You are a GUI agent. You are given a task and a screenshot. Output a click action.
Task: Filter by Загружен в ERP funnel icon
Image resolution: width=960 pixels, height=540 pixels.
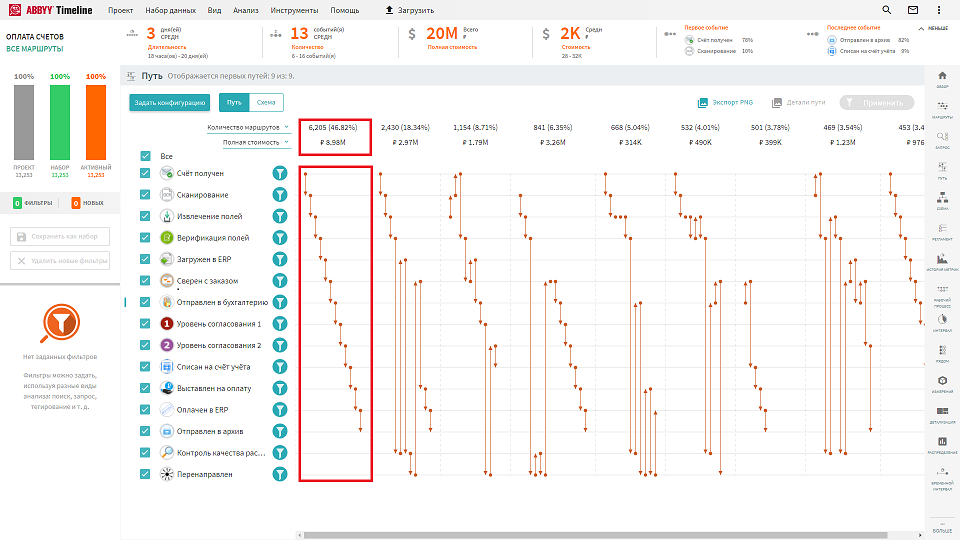[x=280, y=259]
